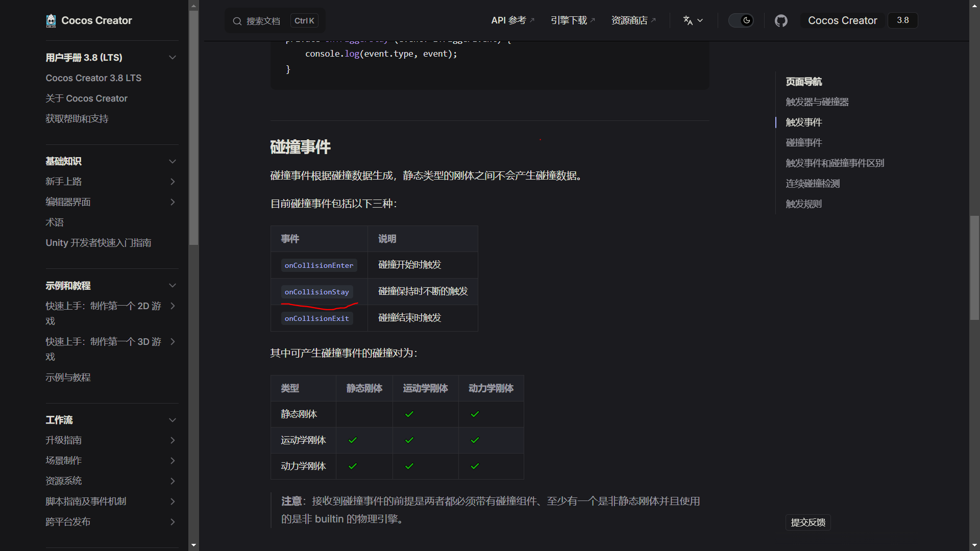Focus the 搜索文档 search field
980x551 pixels.
coord(263,21)
